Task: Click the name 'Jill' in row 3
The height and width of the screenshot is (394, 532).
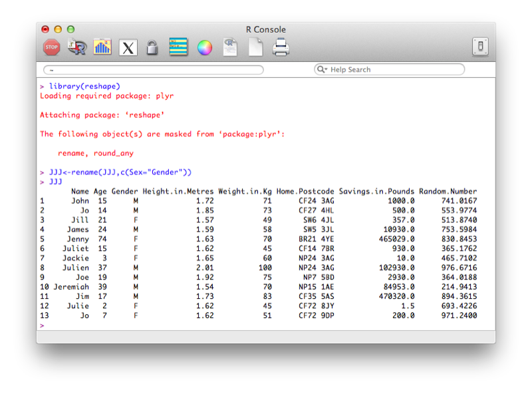Action: tap(80, 220)
